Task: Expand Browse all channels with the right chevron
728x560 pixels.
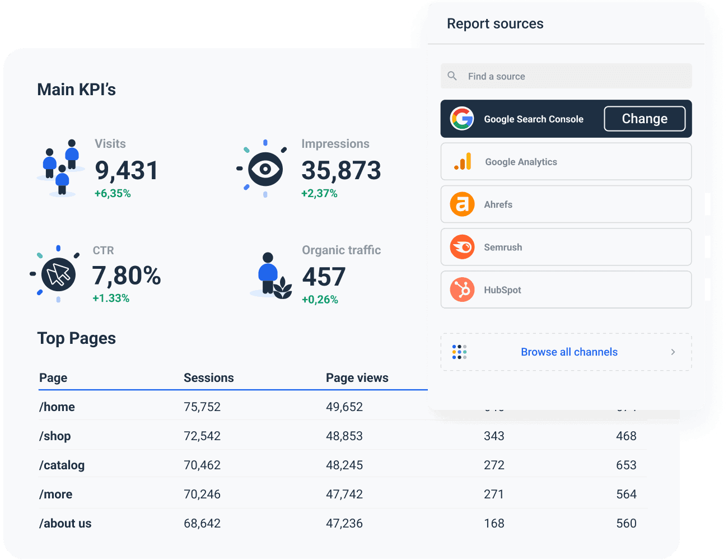Action: [673, 352]
